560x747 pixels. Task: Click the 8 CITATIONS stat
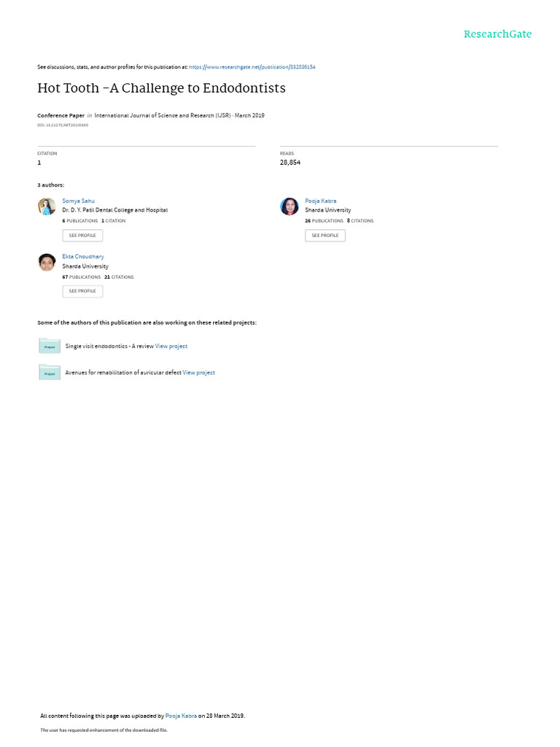coord(360,221)
